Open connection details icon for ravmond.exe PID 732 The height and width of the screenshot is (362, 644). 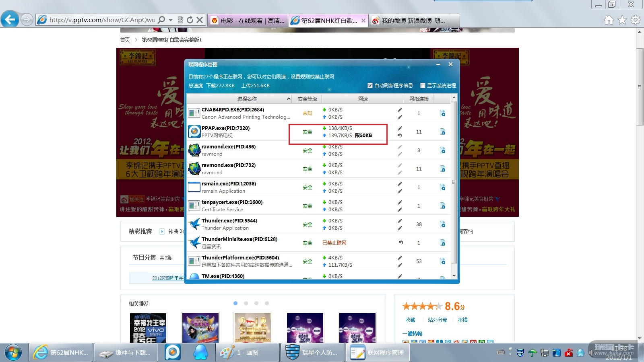click(442, 169)
